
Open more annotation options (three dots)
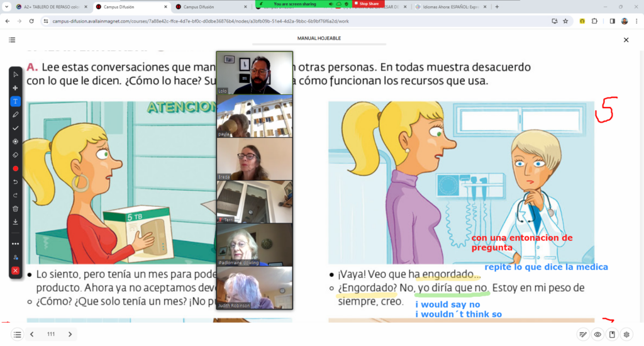(x=16, y=243)
